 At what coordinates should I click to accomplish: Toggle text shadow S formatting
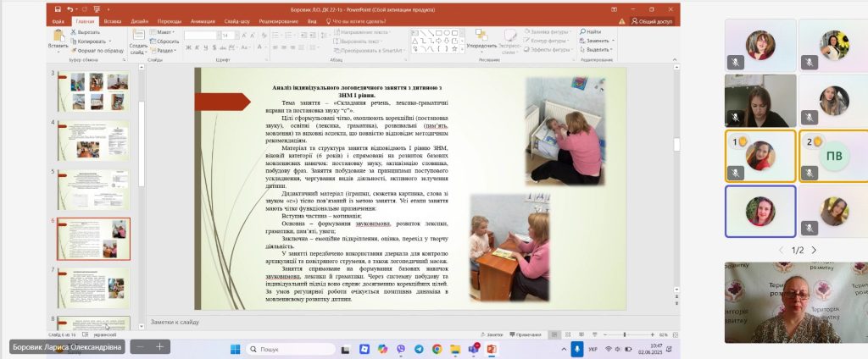point(213,48)
